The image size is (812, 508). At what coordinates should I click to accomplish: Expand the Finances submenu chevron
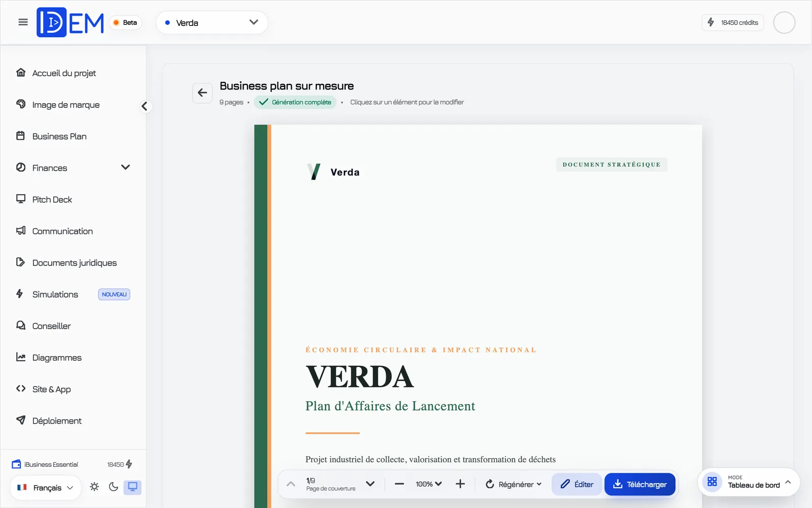(125, 168)
